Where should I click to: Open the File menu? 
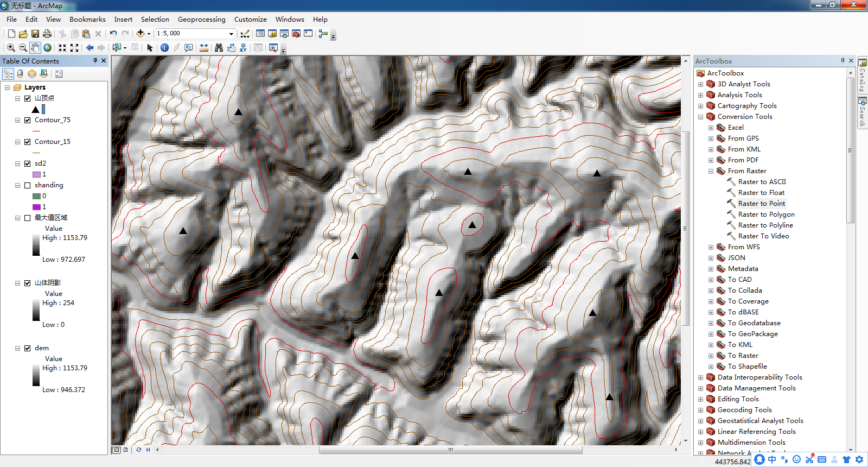(x=11, y=20)
